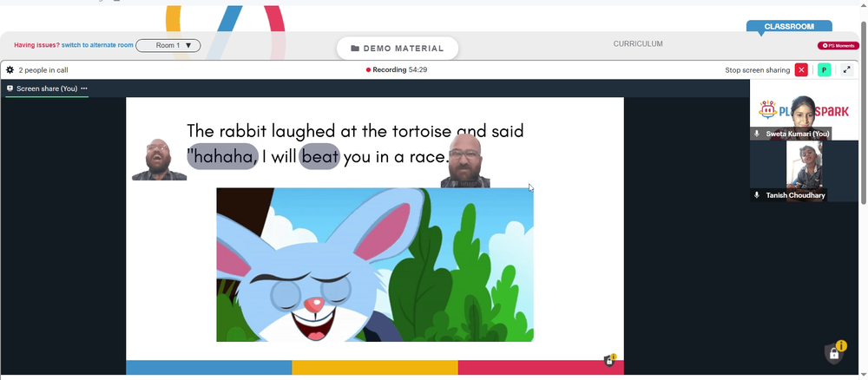Click the "Having issues?" text

click(x=37, y=45)
